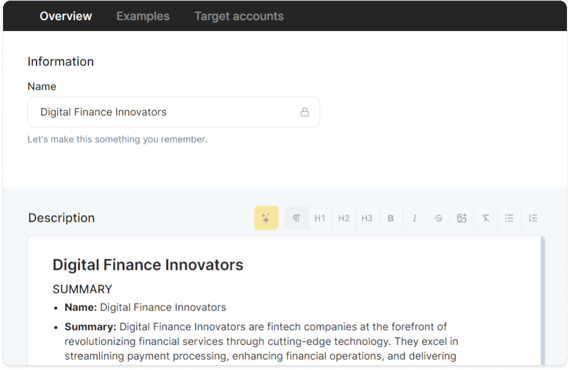Screen dimensions: 570x370
Task: Apply Heading 1 formatting
Action: coord(320,218)
